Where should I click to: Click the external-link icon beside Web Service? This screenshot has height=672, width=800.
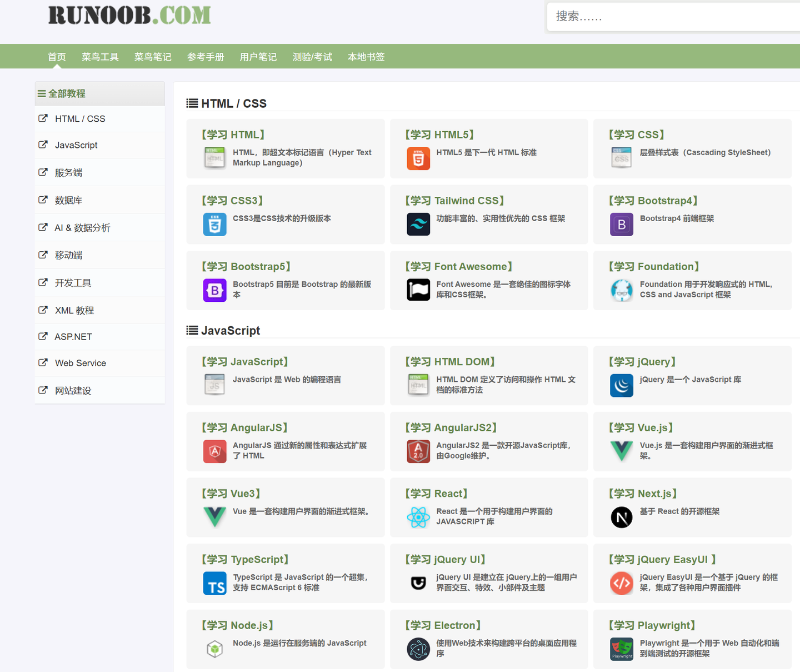(x=43, y=362)
